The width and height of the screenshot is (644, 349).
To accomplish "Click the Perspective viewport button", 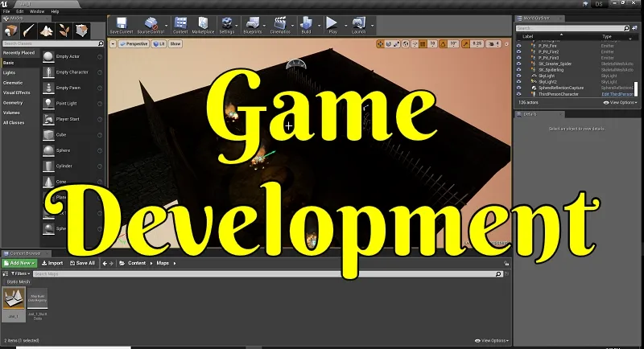I will pos(134,44).
